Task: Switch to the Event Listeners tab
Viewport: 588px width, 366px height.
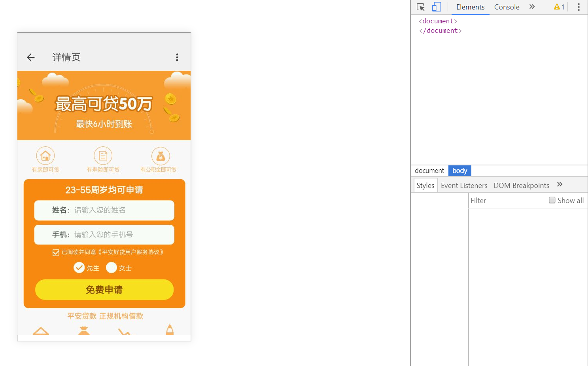Action: coord(464,185)
